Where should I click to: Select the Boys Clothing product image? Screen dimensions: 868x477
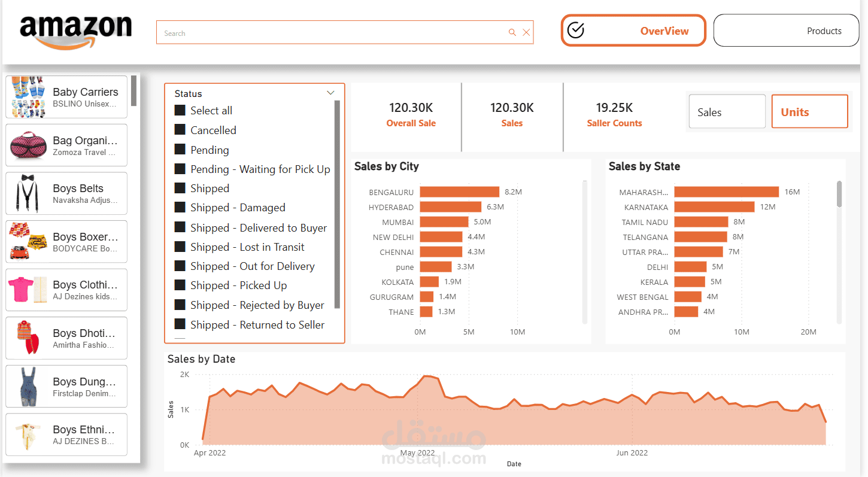pos(28,290)
